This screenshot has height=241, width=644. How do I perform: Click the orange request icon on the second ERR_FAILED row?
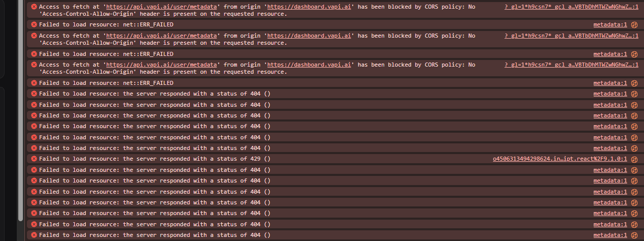tap(634, 54)
